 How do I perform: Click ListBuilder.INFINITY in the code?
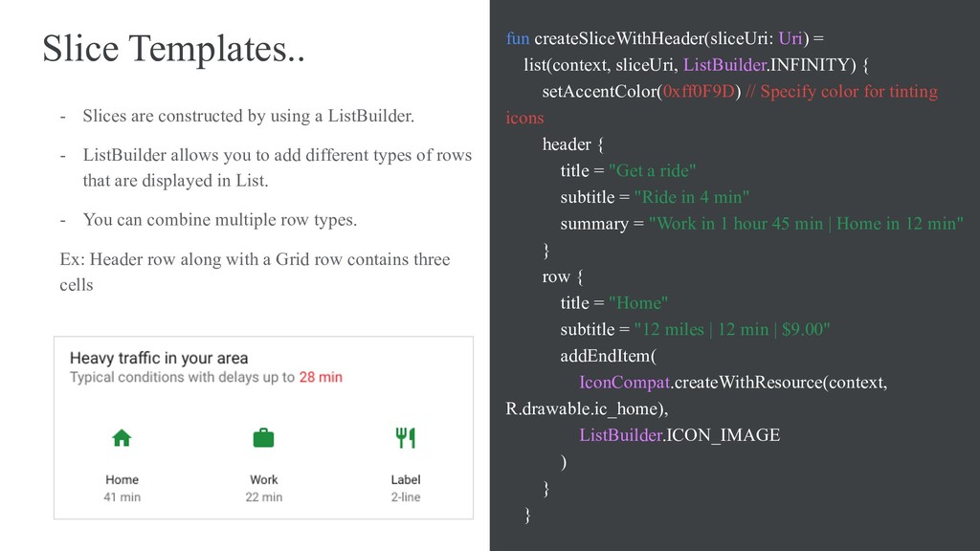769,65
